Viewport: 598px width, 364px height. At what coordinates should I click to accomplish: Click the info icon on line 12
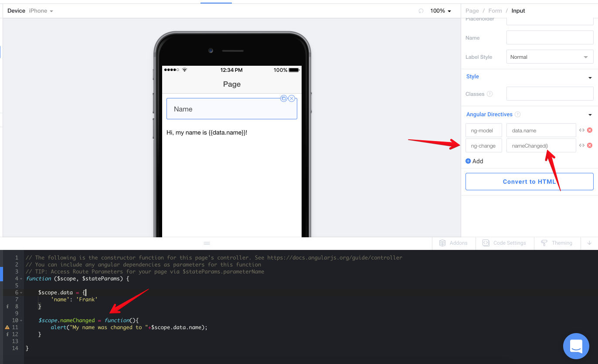click(8, 334)
